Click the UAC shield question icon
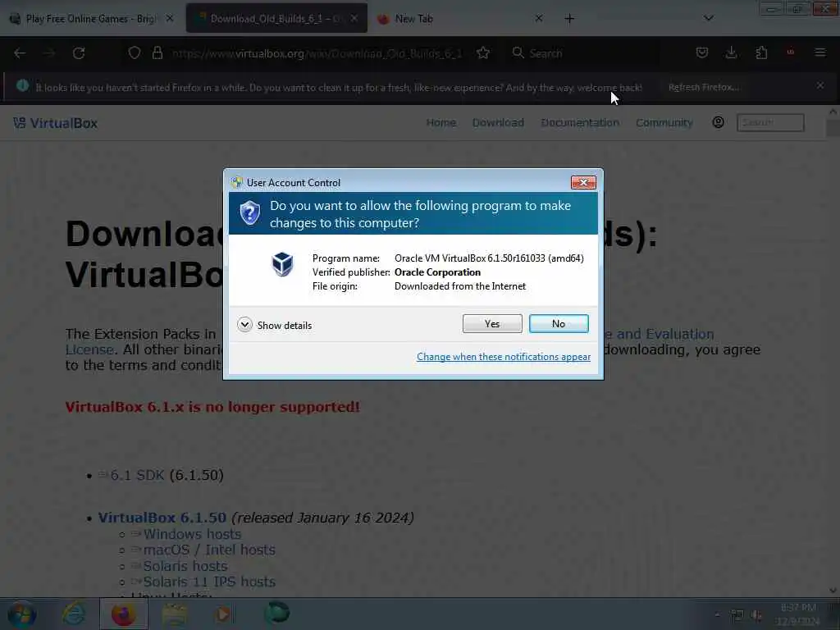840x630 pixels. [x=249, y=213]
